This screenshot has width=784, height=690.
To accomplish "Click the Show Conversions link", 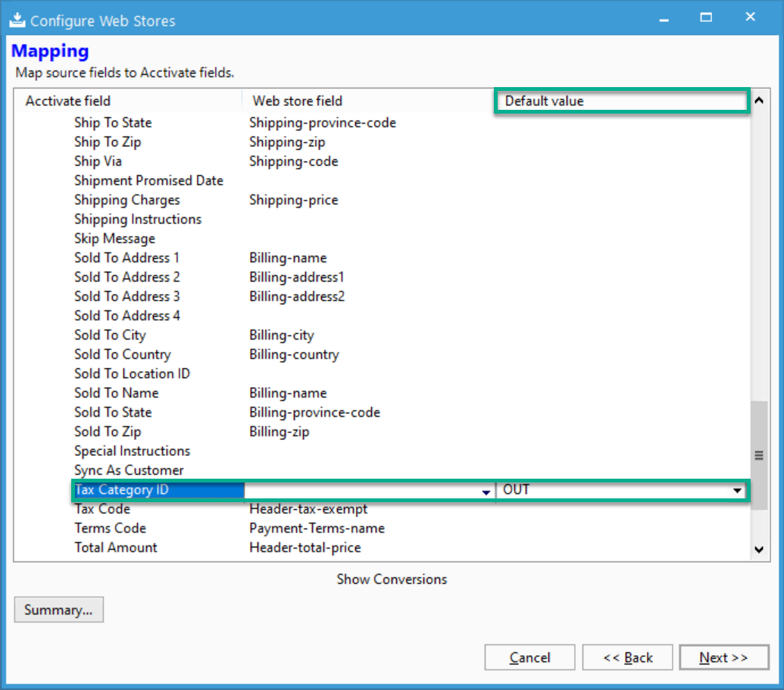I will point(392,579).
